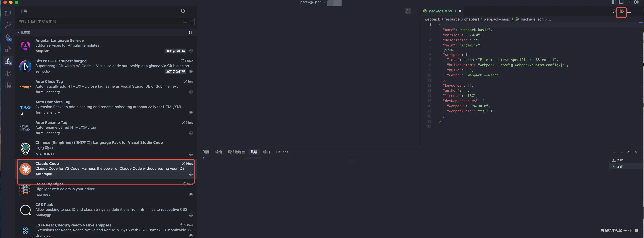Image resolution: width=644 pixels, height=238 pixels.
Task: Refresh the extensions list
Action: tap(183, 11)
